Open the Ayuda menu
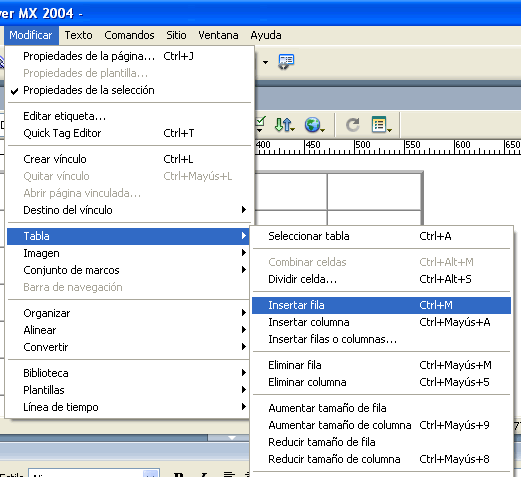 pos(266,35)
